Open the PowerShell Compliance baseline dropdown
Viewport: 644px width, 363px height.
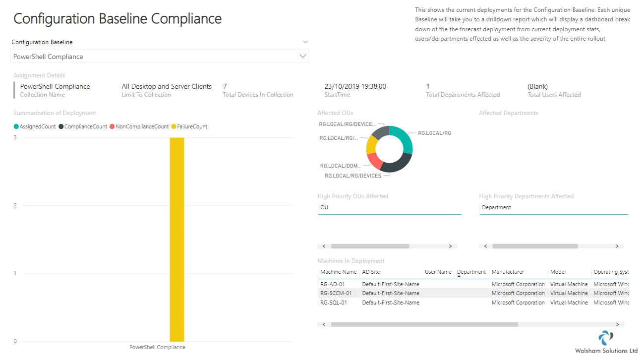coord(160,57)
